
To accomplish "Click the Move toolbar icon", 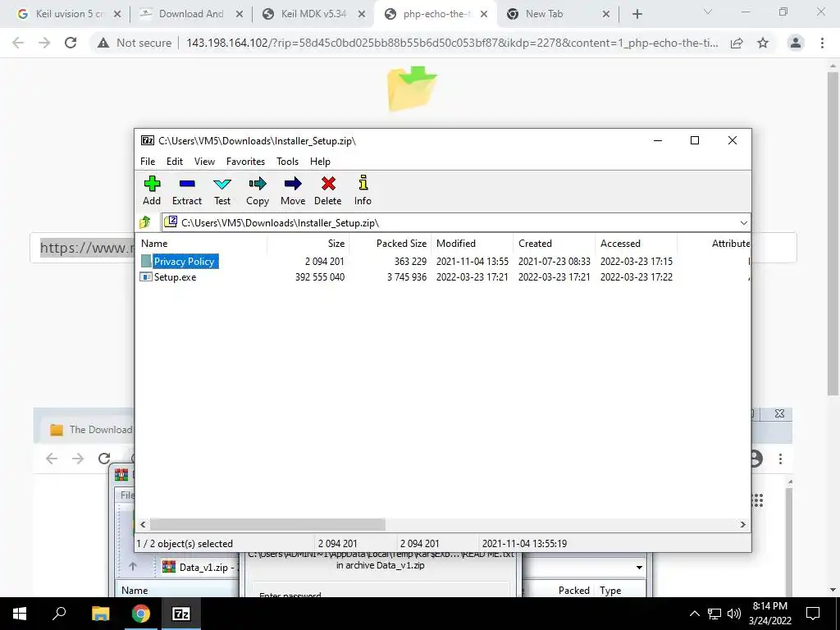I will [293, 184].
